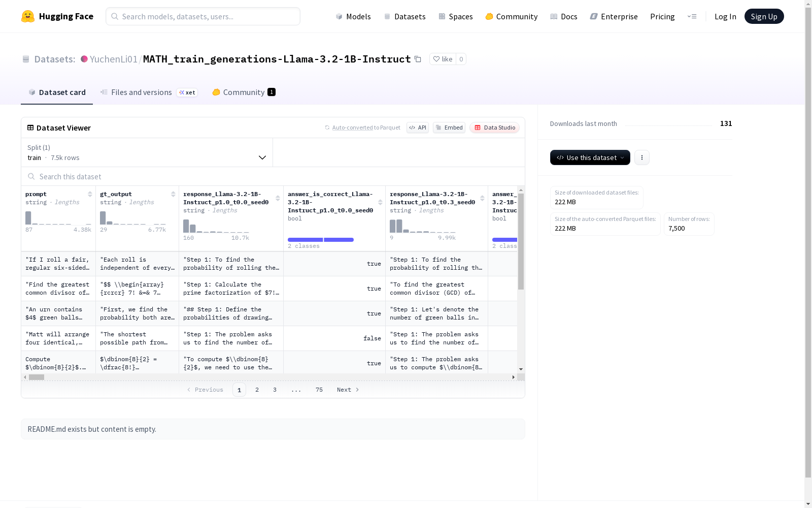Open Spaces in navigation
Viewport: 812px width, 508px height.
coord(455,16)
